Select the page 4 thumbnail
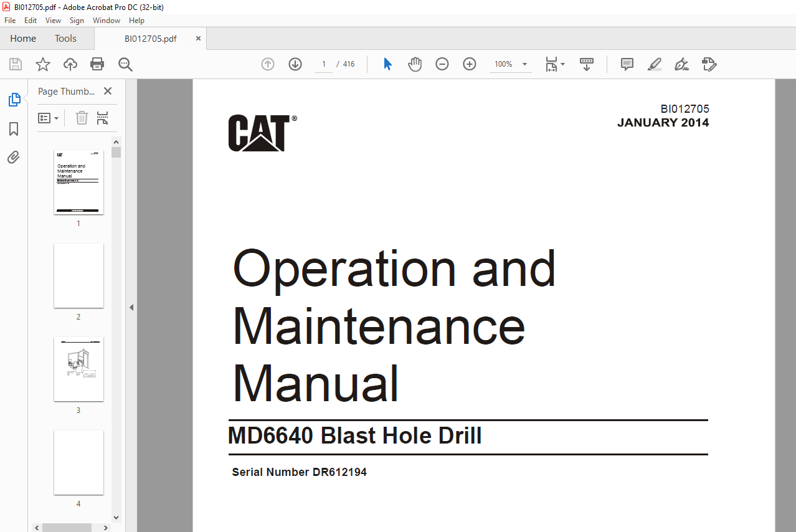The height and width of the screenshot is (532, 796). (78, 462)
